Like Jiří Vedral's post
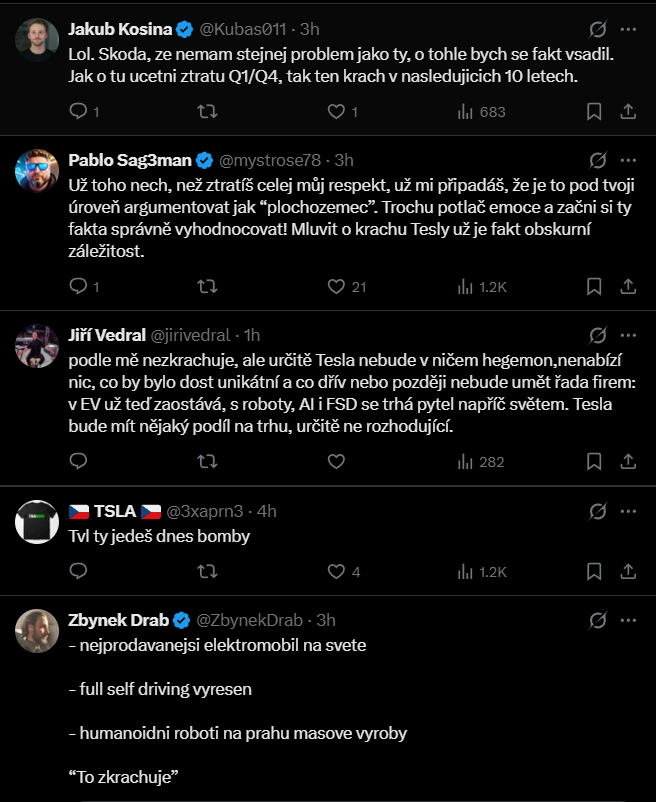This screenshot has height=802, width=656. 337,461
